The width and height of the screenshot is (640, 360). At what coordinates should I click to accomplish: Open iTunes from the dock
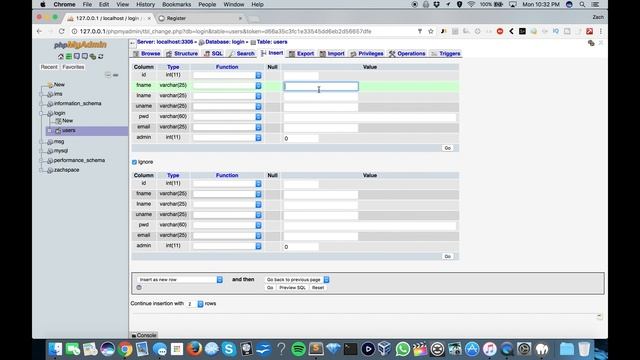tap(489, 349)
